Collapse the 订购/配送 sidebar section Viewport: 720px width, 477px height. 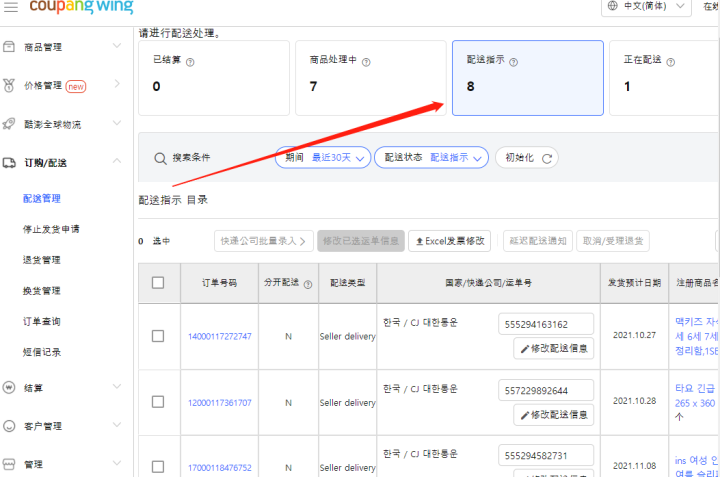(117, 161)
